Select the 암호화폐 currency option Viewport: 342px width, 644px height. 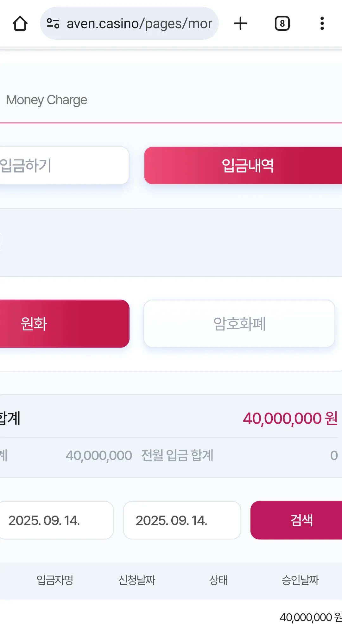(239, 323)
